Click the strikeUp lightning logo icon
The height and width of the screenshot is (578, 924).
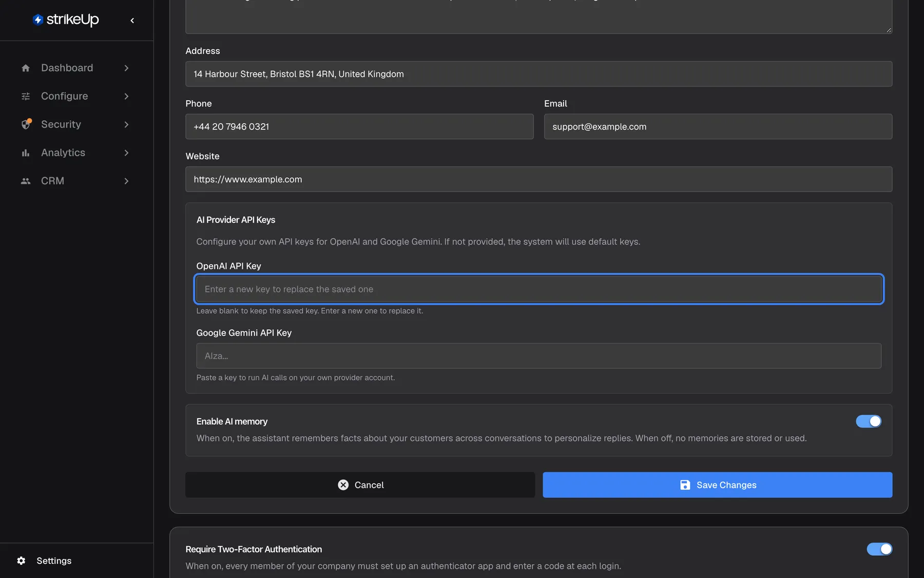pyautogui.click(x=37, y=20)
